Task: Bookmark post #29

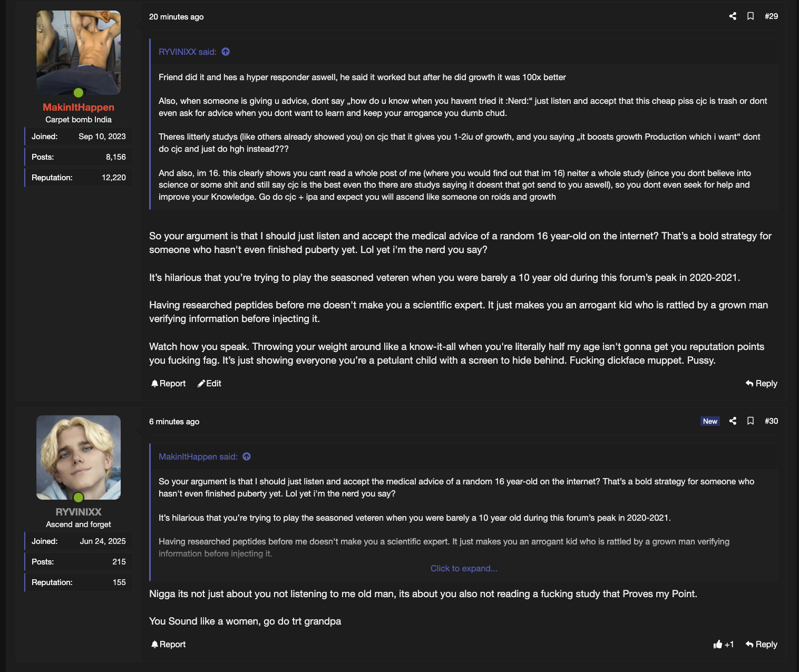Action: point(751,16)
